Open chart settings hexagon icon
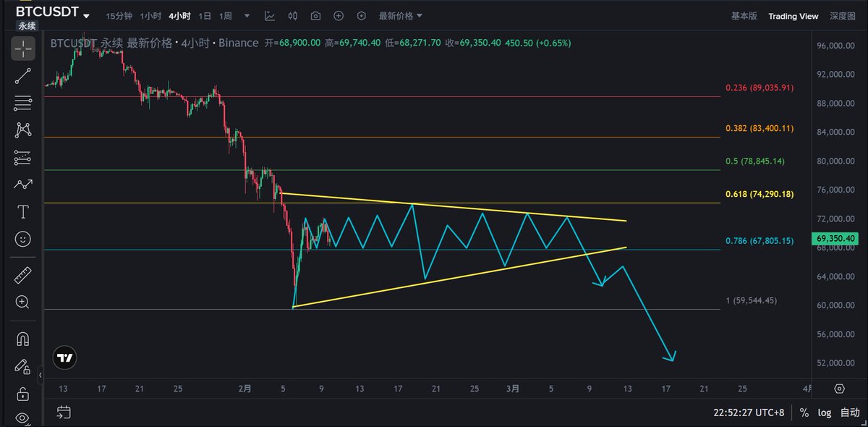The width and height of the screenshot is (868, 427). click(x=362, y=15)
